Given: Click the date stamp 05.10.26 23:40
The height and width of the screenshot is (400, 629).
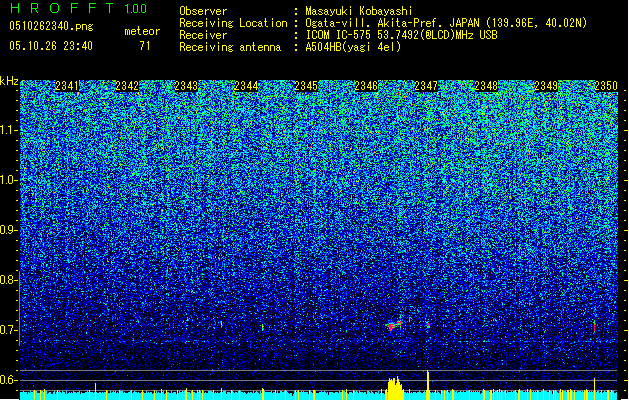Looking at the screenshot, I should tap(51, 46).
